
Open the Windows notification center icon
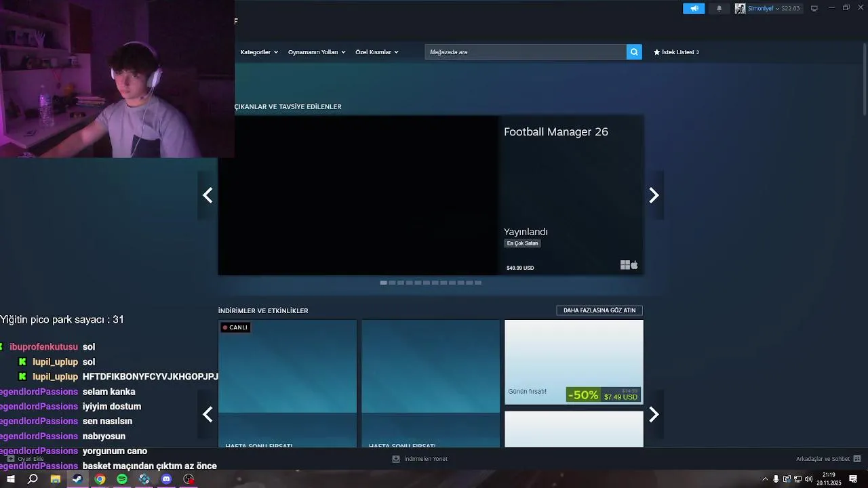pos(853,479)
